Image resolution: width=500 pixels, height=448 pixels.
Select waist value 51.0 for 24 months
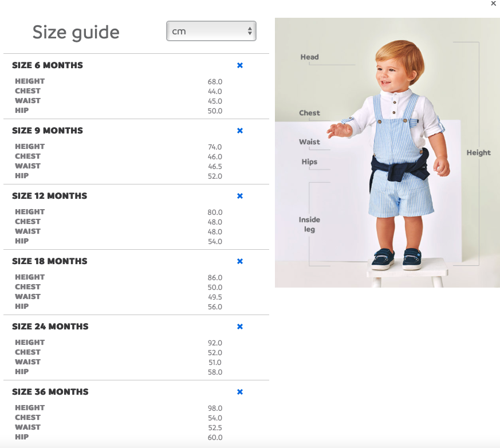[x=215, y=363]
